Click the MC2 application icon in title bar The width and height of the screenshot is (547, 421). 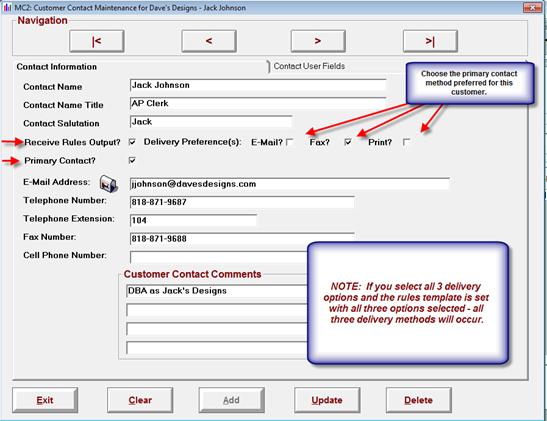(x=7, y=8)
